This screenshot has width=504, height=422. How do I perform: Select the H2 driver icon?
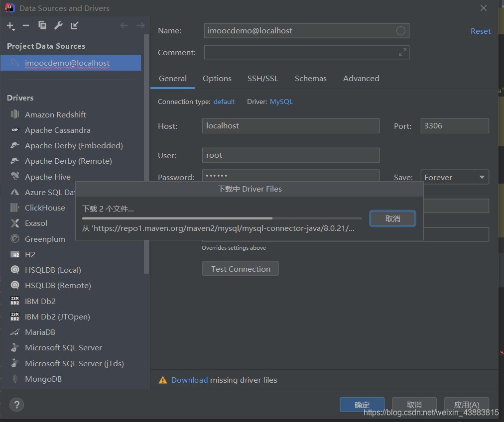15,255
